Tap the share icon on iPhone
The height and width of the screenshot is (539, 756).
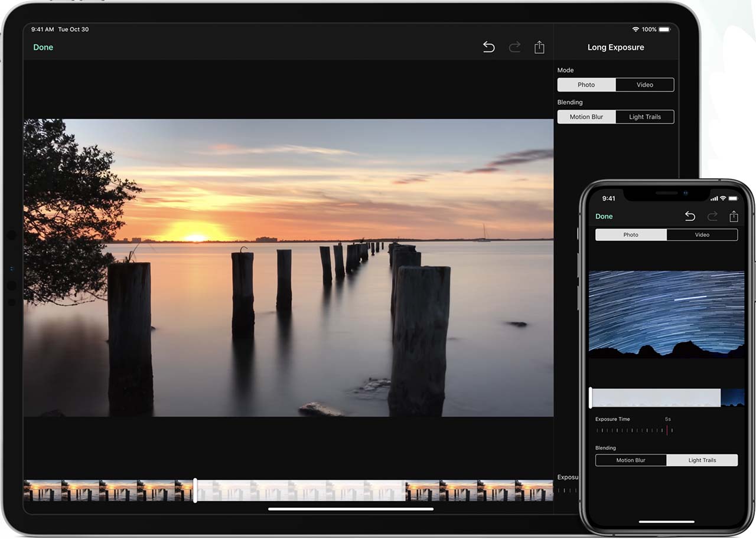click(734, 216)
